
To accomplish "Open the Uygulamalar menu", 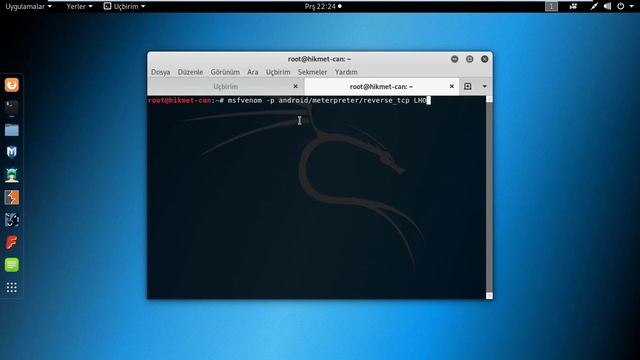I will 29,6.
